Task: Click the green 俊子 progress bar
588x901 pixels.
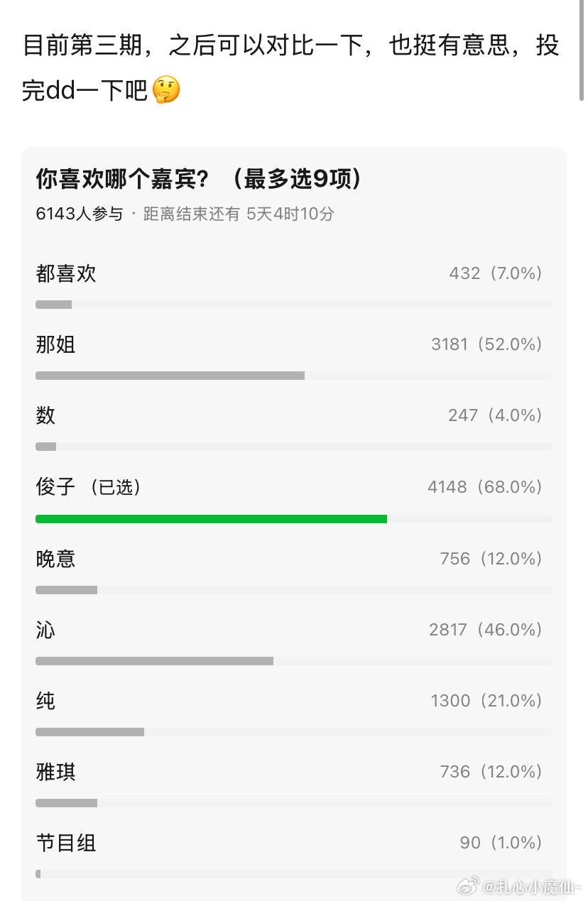Action: coord(211,519)
